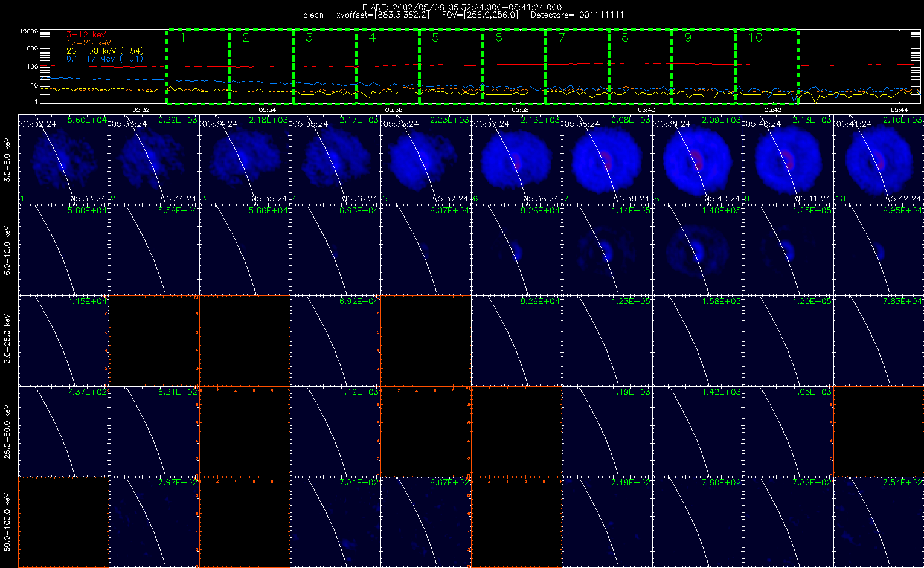Click the peak value 8.07E+04
Viewport: 924px width, 568px height.
450,211
